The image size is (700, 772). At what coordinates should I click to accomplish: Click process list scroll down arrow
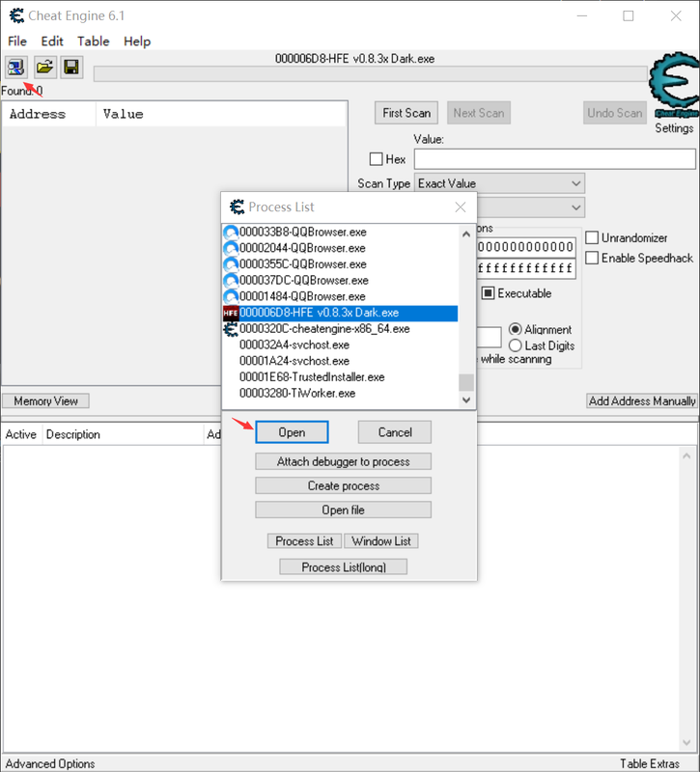466,400
